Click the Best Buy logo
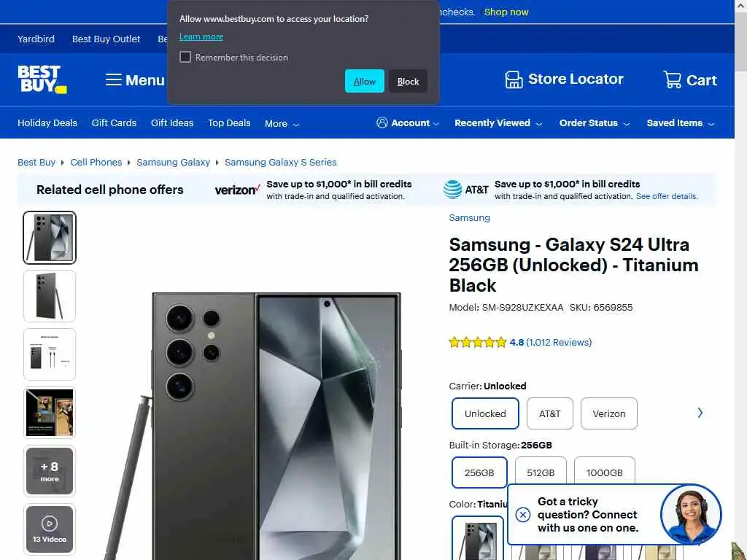The width and height of the screenshot is (747, 560). coord(42,79)
